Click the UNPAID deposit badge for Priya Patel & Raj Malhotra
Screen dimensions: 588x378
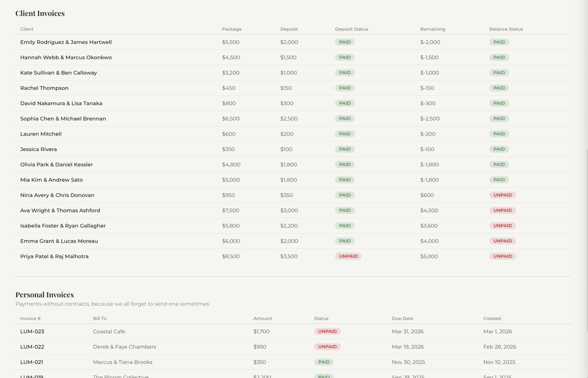348,256
